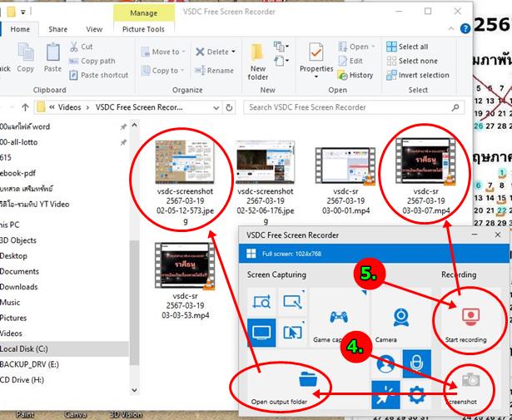Click Full screen: 1024x768 bar
Image resolution: width=512 pixels, height=420 pixels.
374,254
